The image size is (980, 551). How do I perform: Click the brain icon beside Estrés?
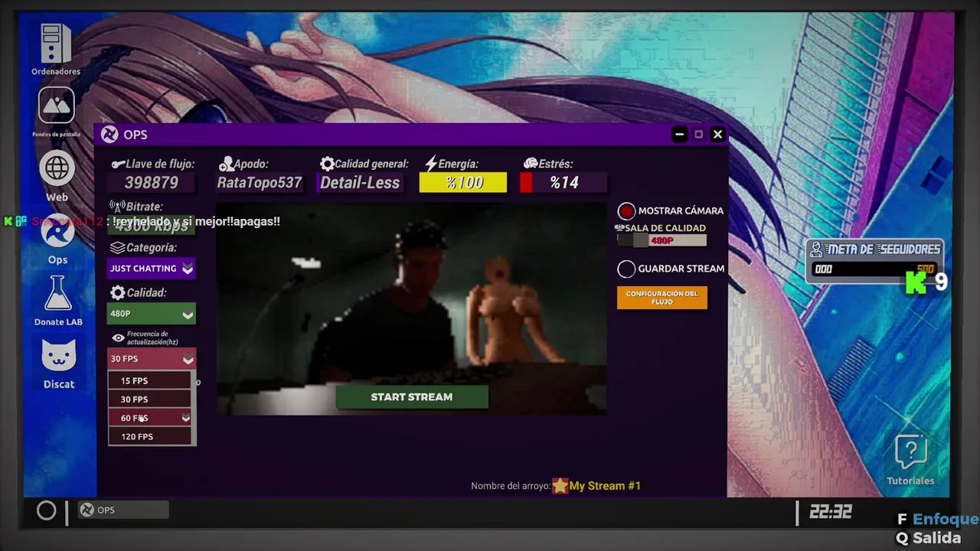coord(531,164)
